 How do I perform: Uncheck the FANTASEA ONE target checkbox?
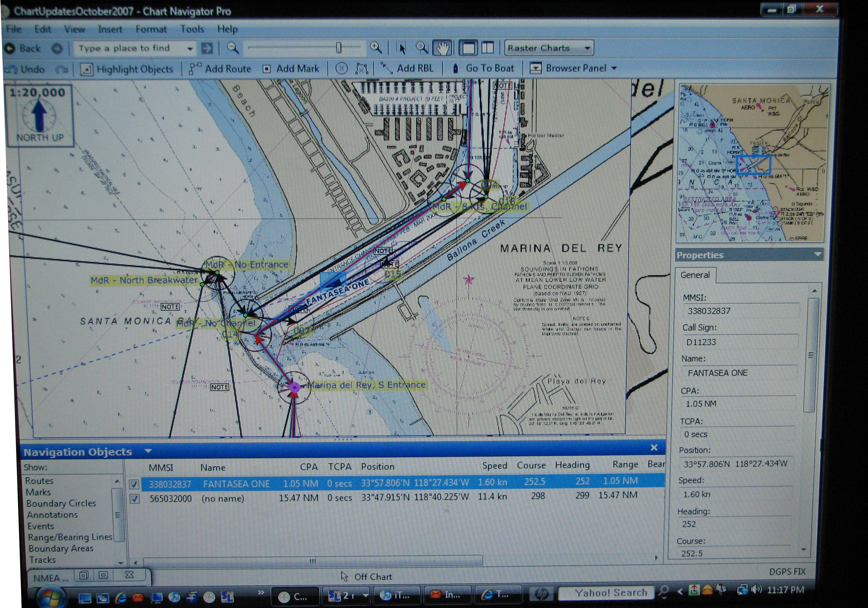pos(134,484)
